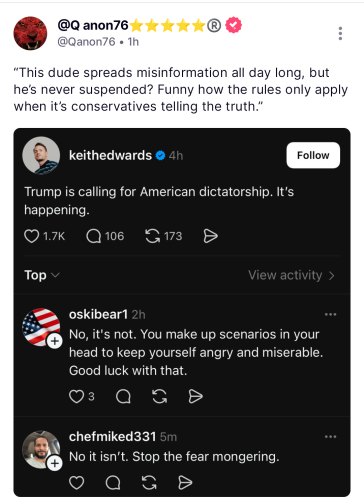Viewport: 364px width, 500px height.
Task: Click the Follow button for keithedwards
Action: 313,155
